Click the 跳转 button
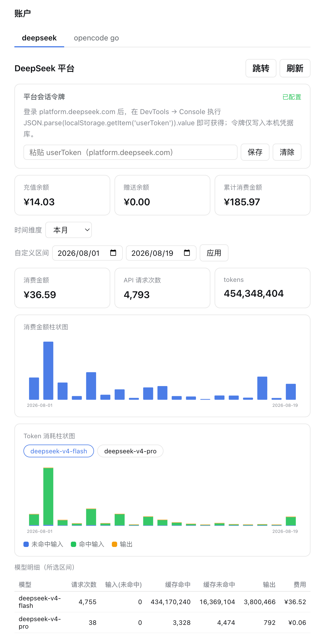 [x=261, y=68]
